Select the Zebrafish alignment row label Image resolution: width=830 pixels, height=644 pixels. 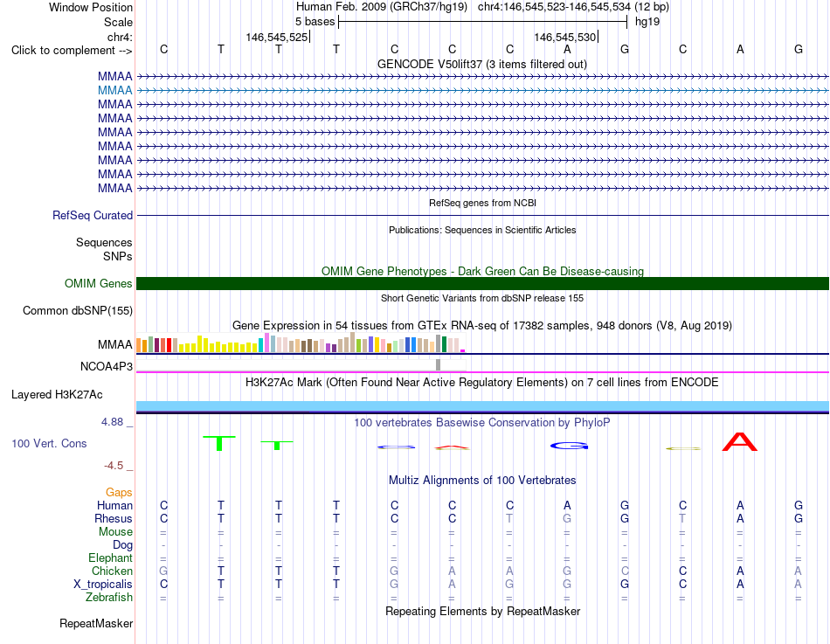pos(109,597)
